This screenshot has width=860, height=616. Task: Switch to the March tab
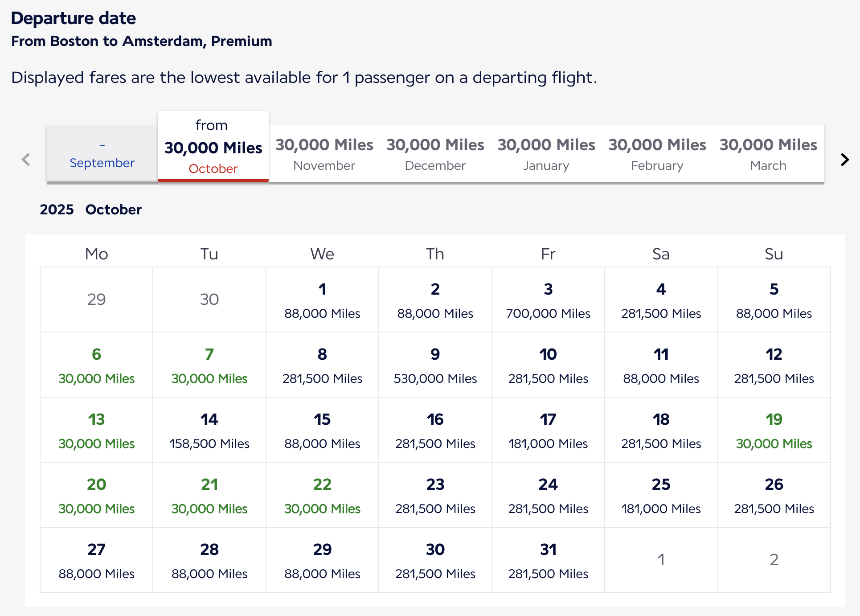tap(768, 154)
